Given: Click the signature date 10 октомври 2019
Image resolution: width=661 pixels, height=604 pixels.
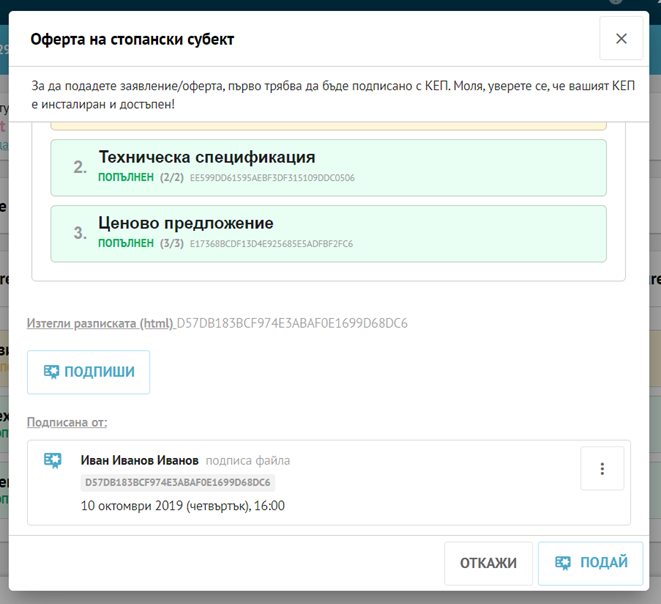Looking at the screenshot, I should (182, 505).
